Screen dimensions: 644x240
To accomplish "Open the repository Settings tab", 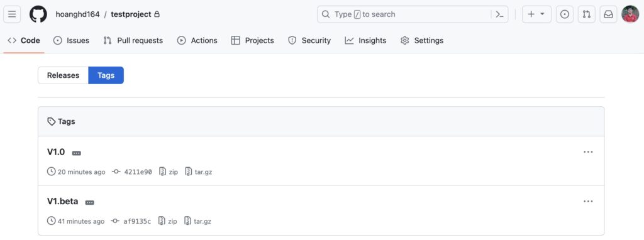I will (422, 41).
